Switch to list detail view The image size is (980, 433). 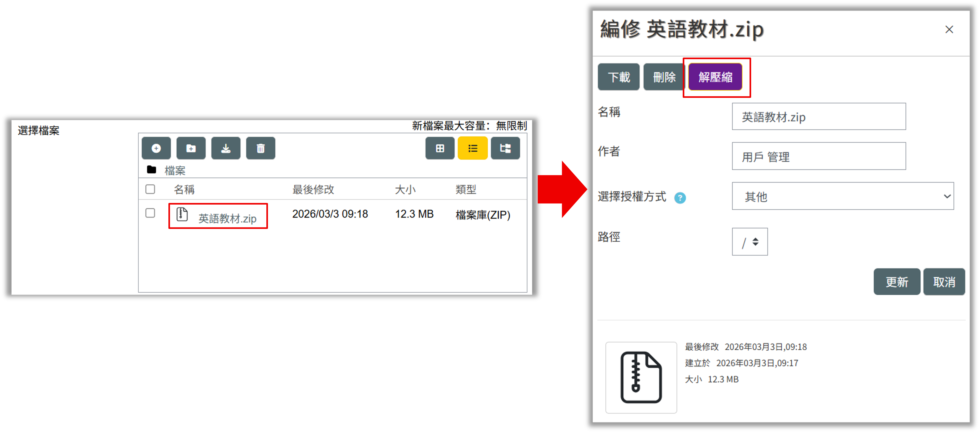coord(472,148)
